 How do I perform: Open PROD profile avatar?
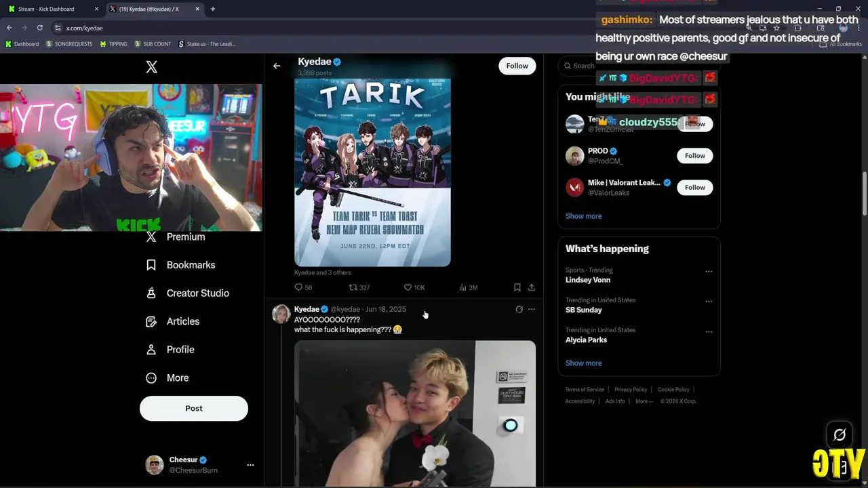574,156
